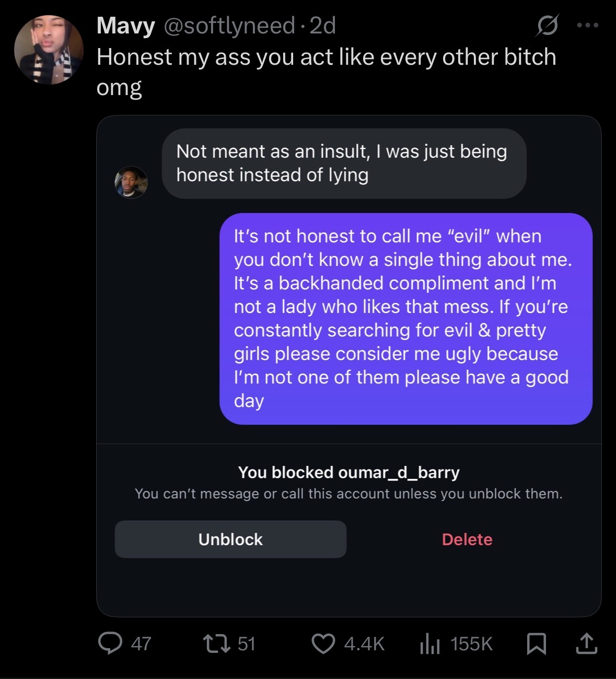This screenshot has height=679, width=616.
Task: Open the @softlyneed handle link
Action: pos(230,26)
